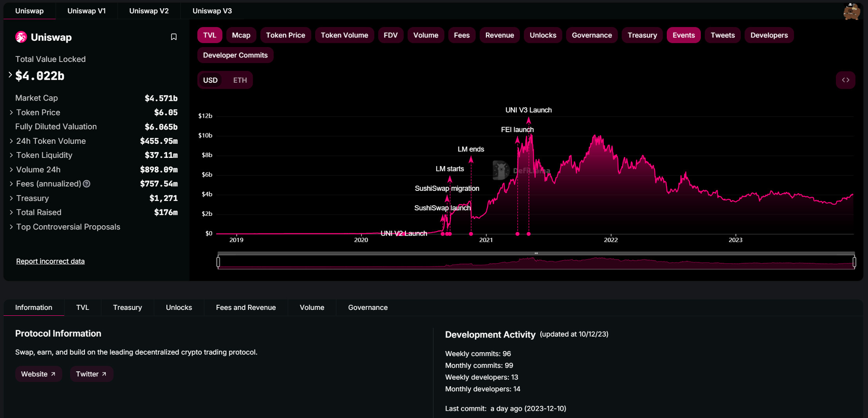Image resolution: width=868 pixels, height=418 pixels.
Task: Disable Events on the chart
Action: click(x=684, y=35)
